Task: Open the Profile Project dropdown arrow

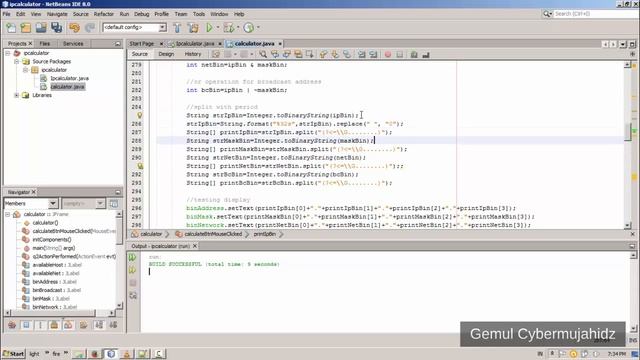Action: click(258, 27)
